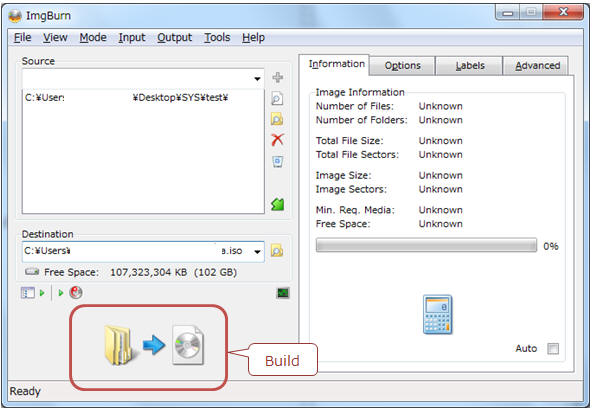Click the browse for a file icon
This screenshot has height=410, width=594.
tap(278, 99)
